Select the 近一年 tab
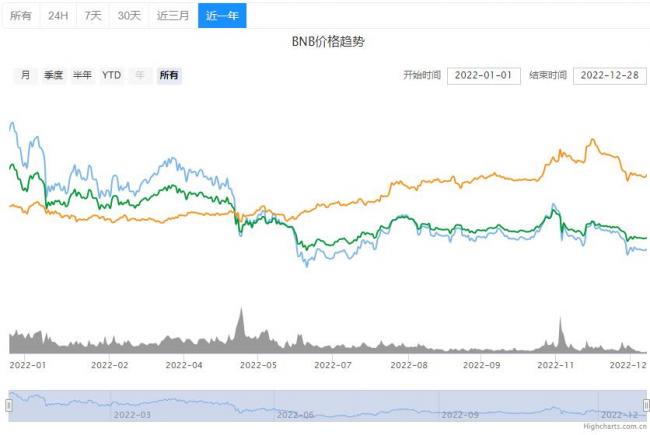Viewport: 650px width, 435px height. 221,16
